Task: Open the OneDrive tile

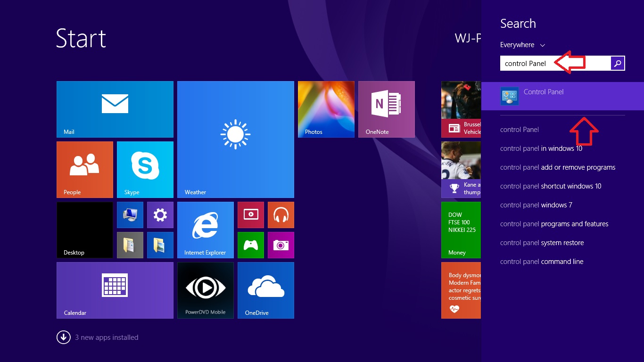Action: tap(266, 290)
